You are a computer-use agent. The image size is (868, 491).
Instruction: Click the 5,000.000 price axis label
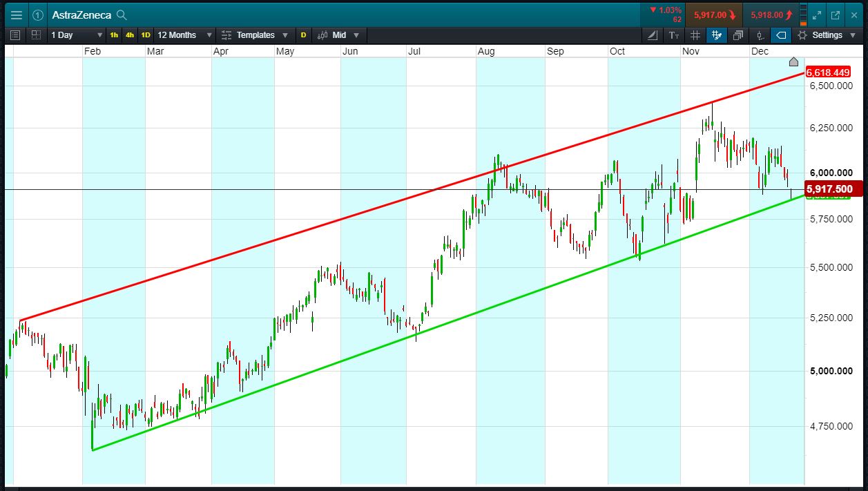click(x=831, y=371)
